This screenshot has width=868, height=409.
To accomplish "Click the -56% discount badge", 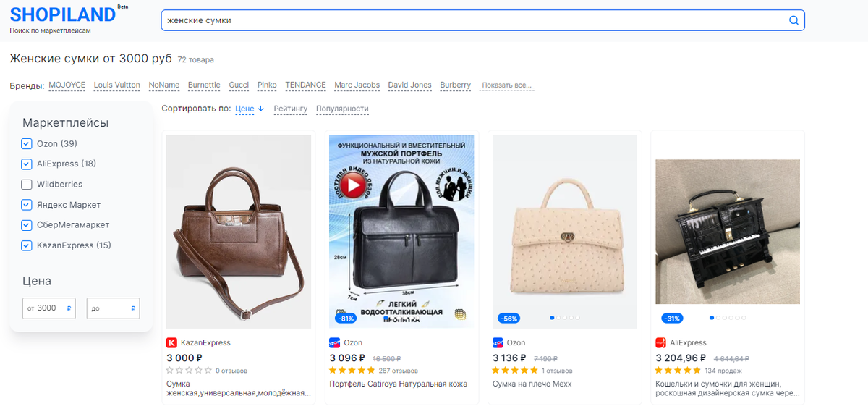I will 509,318.
